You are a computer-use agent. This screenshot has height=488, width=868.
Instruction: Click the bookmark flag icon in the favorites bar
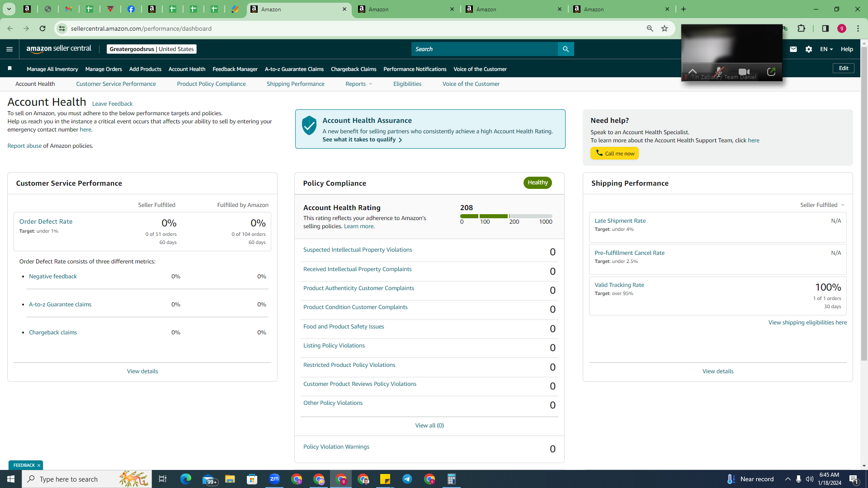pyautogui.click(x=9, y=68)
